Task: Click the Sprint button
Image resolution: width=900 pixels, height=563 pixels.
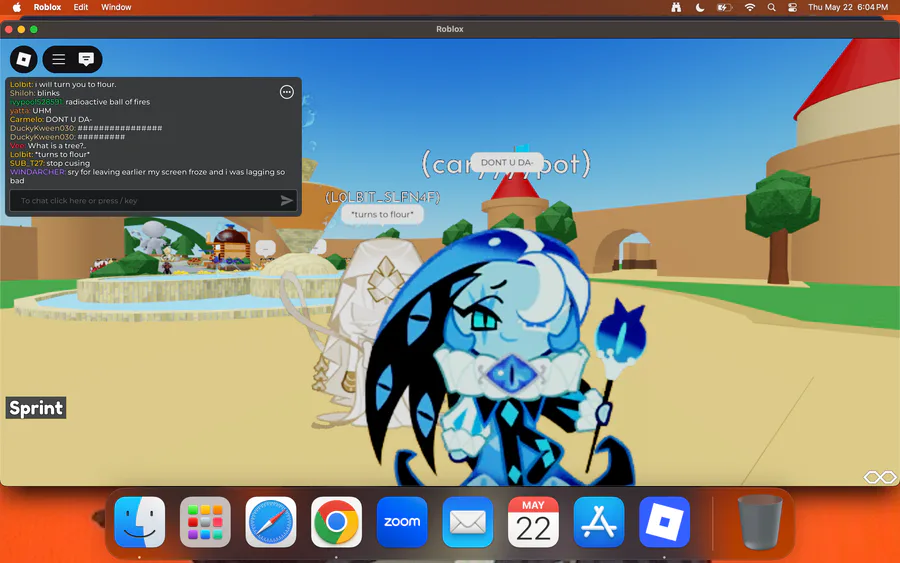Action: tap(36, 408)
